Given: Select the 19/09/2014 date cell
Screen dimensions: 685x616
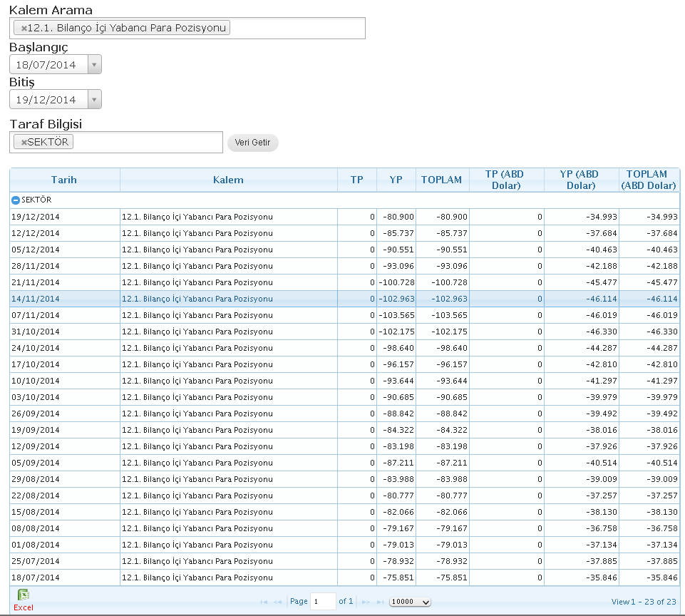Looking at the screenshot, I should 65,430.
